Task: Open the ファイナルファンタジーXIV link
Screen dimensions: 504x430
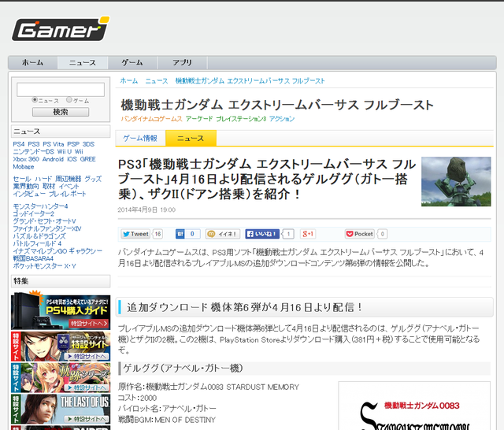Action: [47, 228]
